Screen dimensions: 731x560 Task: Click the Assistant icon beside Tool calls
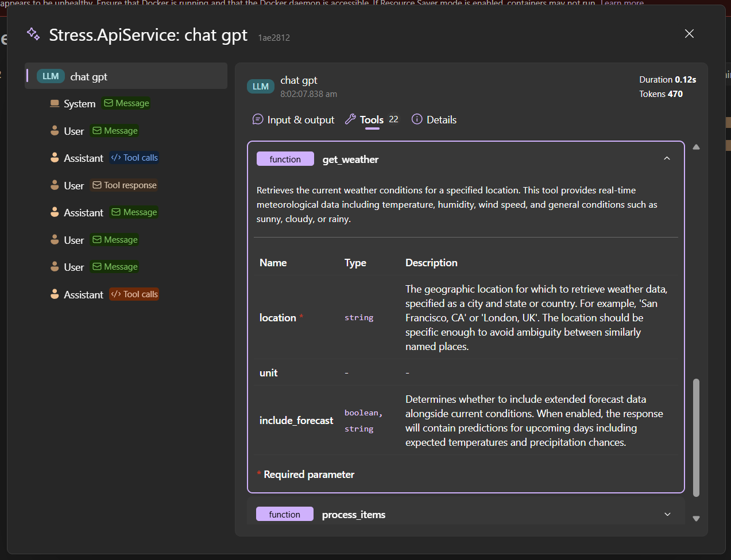54,157
